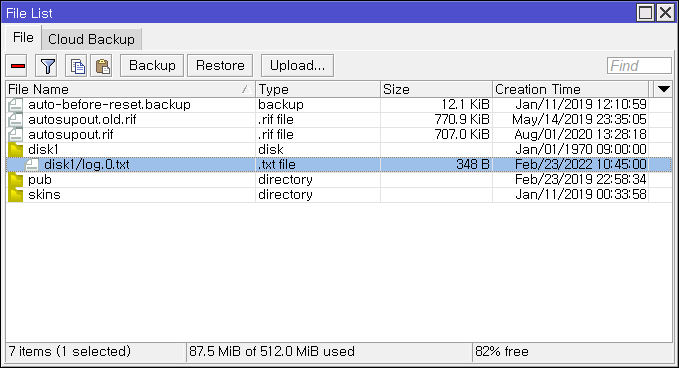Image resolution: width=679 pixels, height=368 pixels.
Task: Sort by the Size column header
Action: pyautogui.click(x=436, y=89)
